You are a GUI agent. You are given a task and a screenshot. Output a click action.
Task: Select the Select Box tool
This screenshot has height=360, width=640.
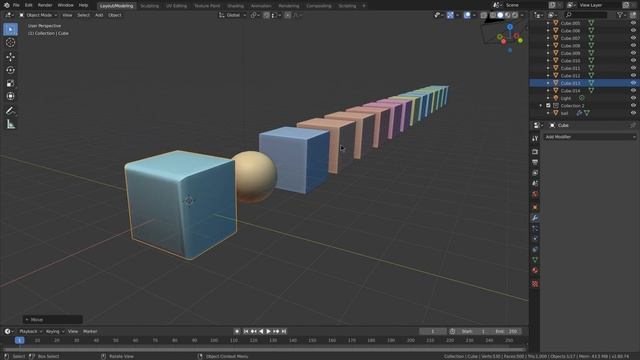point(11,29)
